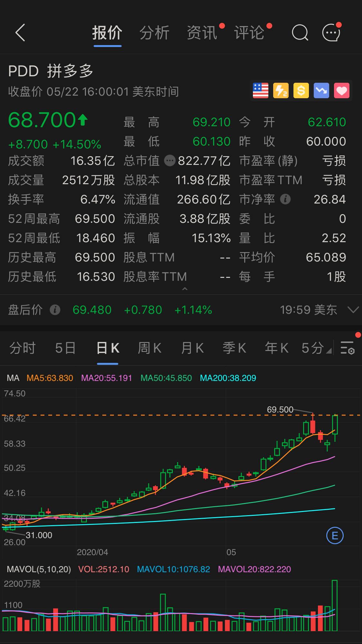Image resolution: width=362 pixels, height=644 pixels.
Task: Tap the MAVOL10:1076.82 value
Action: 173,569
